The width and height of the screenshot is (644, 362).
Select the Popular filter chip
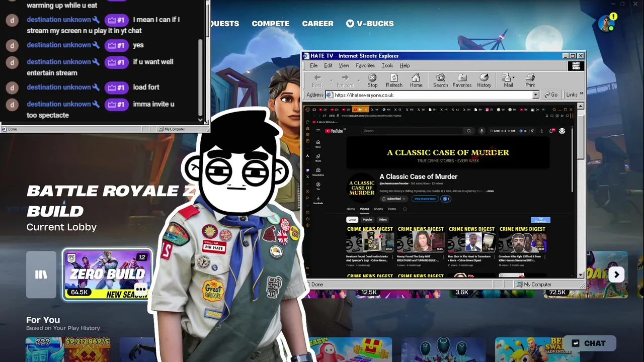[x=368, y=220]
